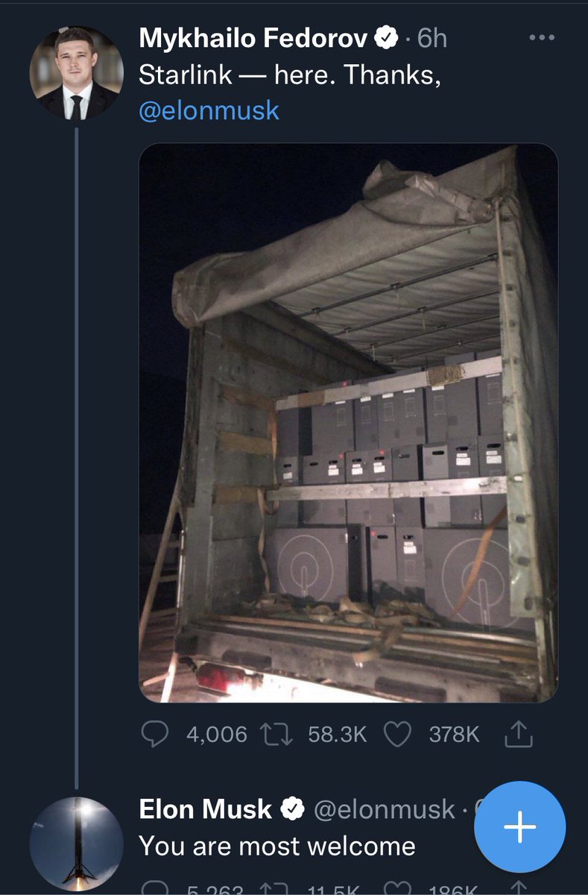Click the Mykhailo Fedorov display name

click(x=253, y=40)
